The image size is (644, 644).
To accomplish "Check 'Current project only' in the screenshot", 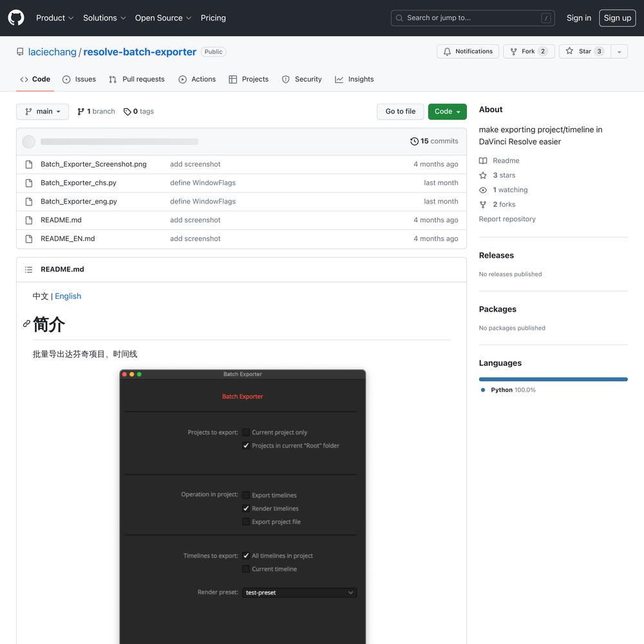I will [x=245, y=432].
